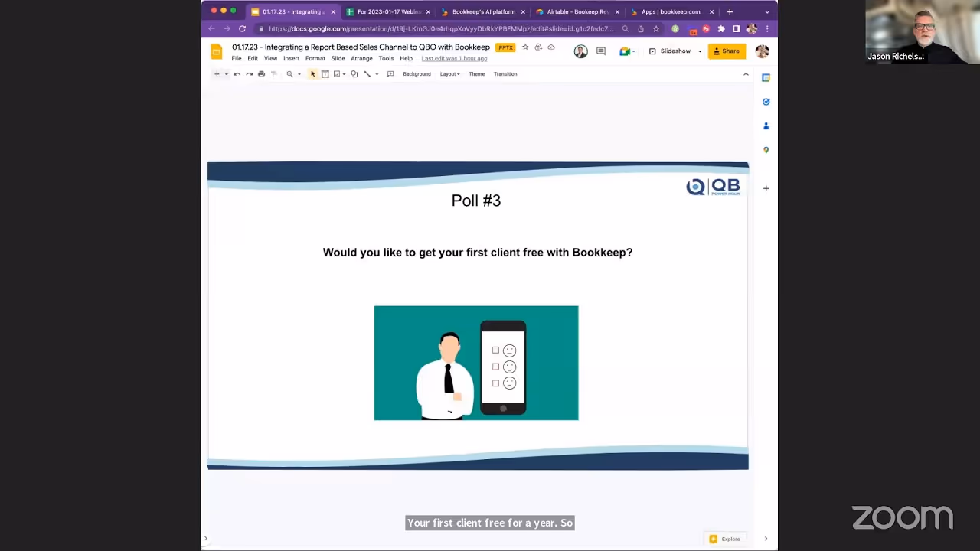Click the Google Meet call icon
Viewport: 980px width, 551px height.
(x=625, y=51)
